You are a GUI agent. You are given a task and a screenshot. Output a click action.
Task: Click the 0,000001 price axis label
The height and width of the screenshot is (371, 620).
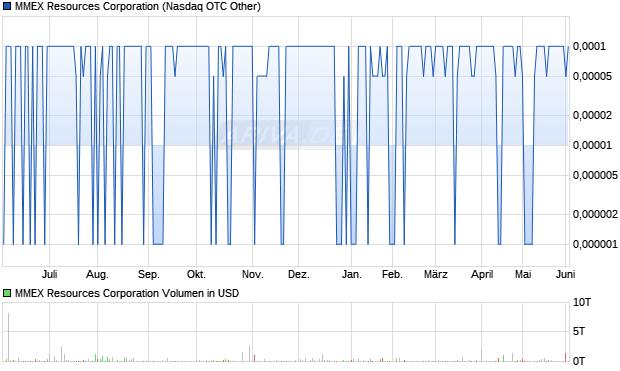595,244
